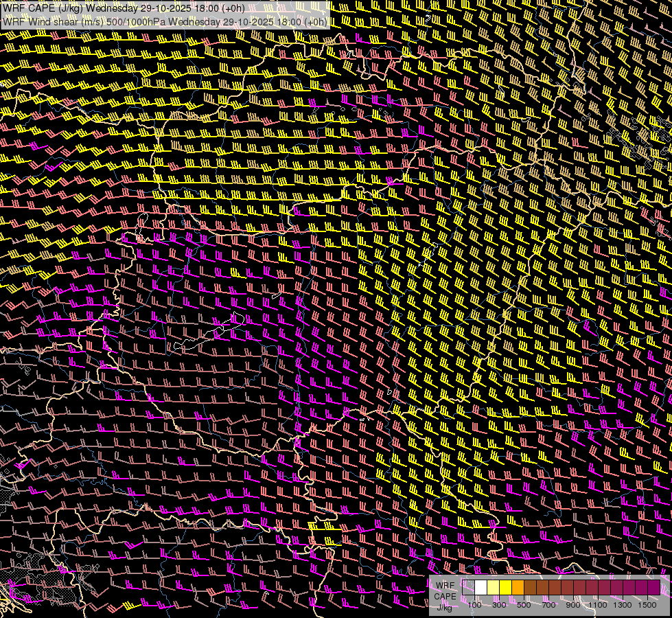Image resolution: width=672 pixels, height=618 pixels.
Task: Click the brown legend swatch starting at 500
Action: point(531,588)
